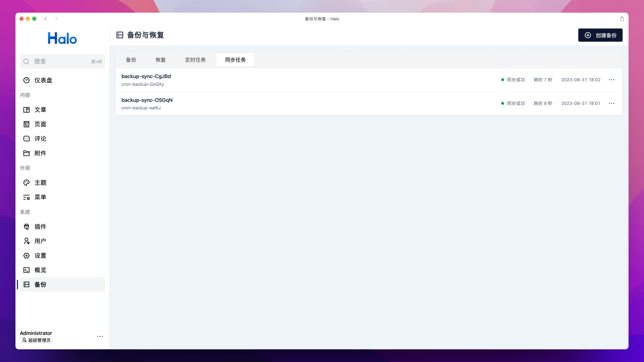Click the 搜索 search field
This screenshot has height=362, width=644.
[62, 61]
